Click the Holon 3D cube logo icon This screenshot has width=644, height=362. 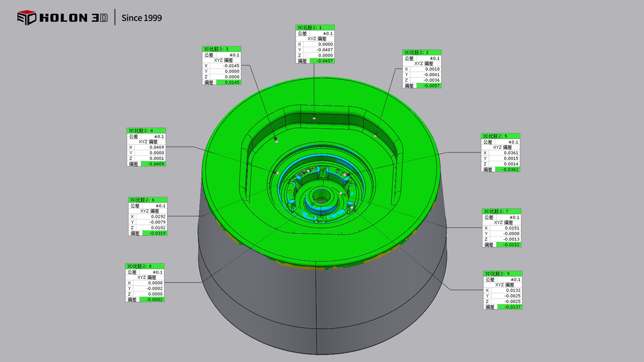(26, 18)
